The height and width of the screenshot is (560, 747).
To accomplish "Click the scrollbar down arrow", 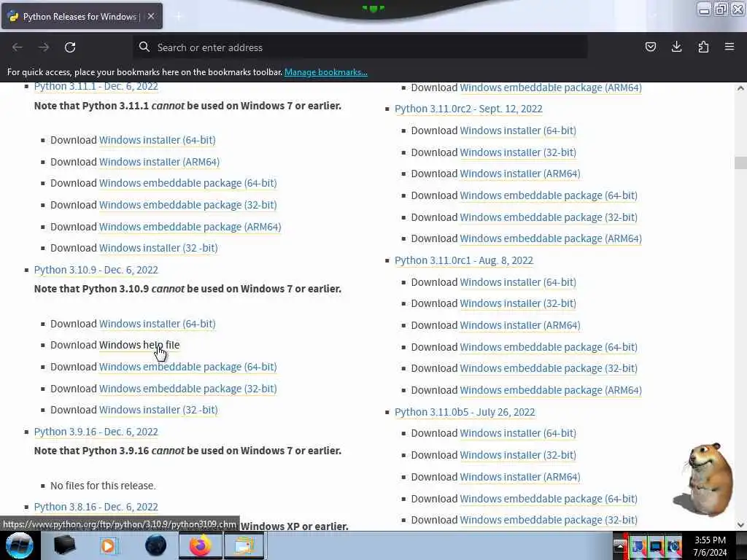I will coord(740,525).
